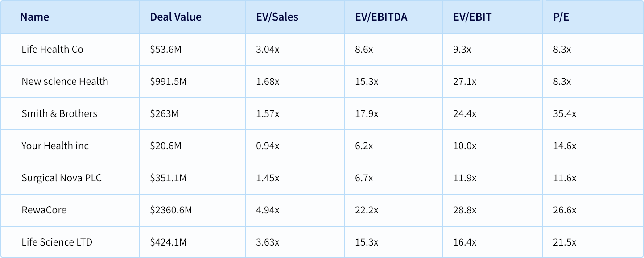
Task: Click the EV/EBIT column header
Action: (x=472, y=17)
